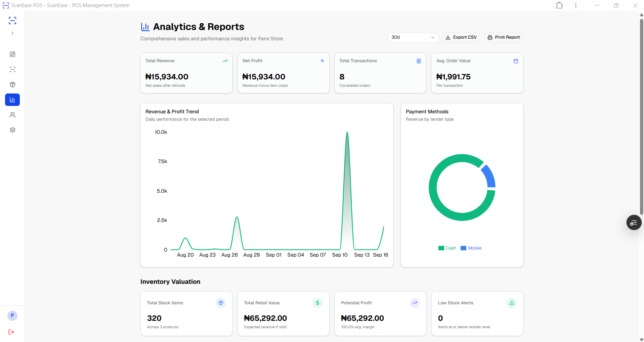This screenshot has width=644, height=342.
Task: Expand the sidebar with the chevron arrow
Action: 12,33
